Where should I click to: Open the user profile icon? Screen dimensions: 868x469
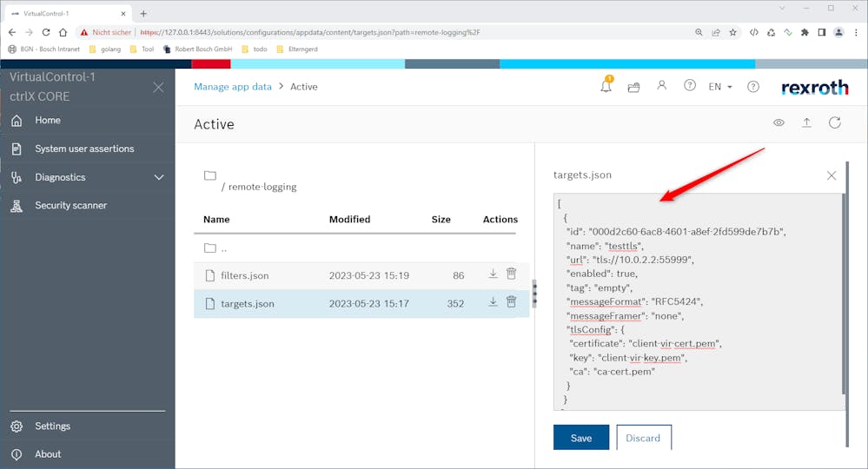(661, 85)
